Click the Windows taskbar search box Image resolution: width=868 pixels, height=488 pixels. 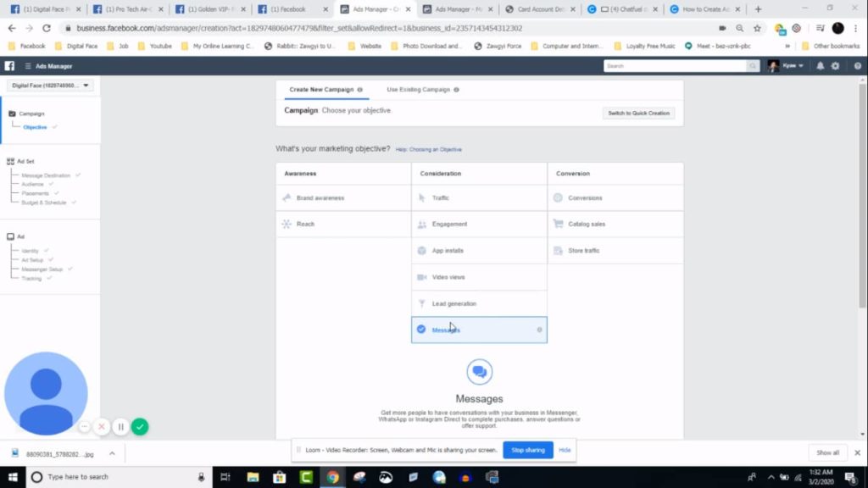coord(119,477)
